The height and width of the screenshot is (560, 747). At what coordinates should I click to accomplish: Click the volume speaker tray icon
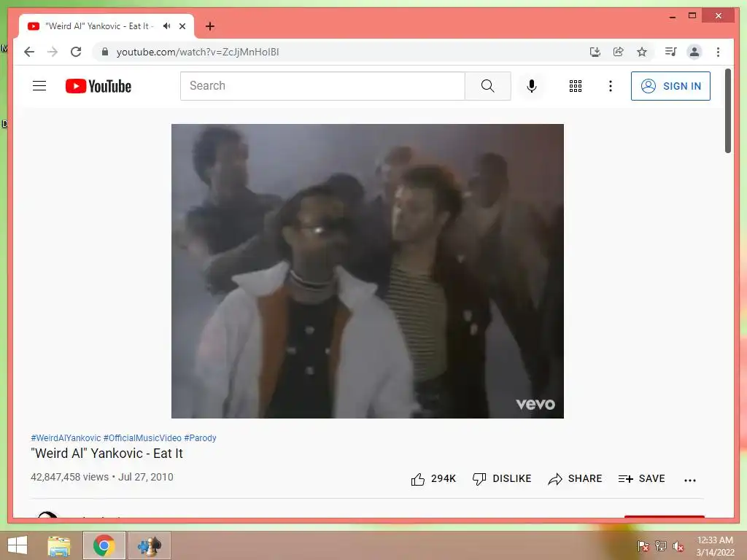pyautogui.click(x=678, y=546)
